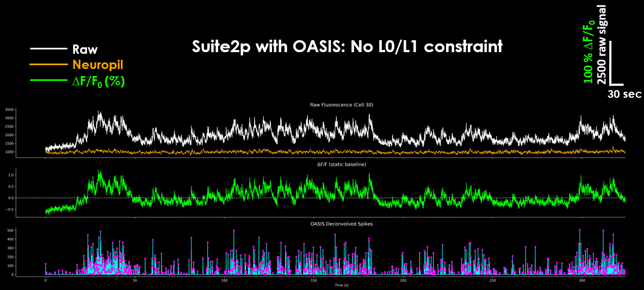
Task: Click the white L-shaped scale bar
Action: (616, 63)
